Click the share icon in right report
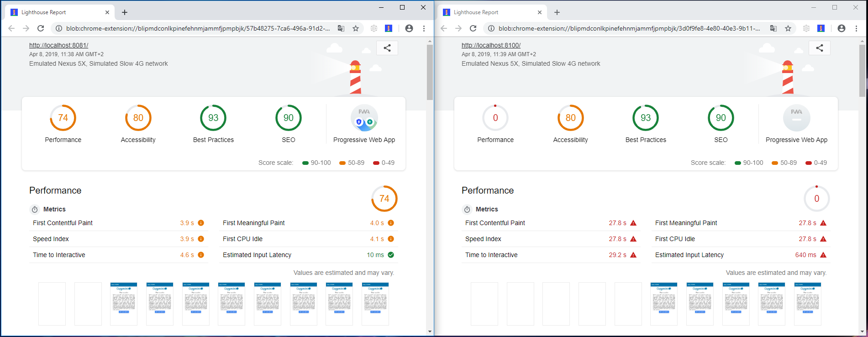Image resolution: width=868 pixels, height=337 pixels. (819, 48)
